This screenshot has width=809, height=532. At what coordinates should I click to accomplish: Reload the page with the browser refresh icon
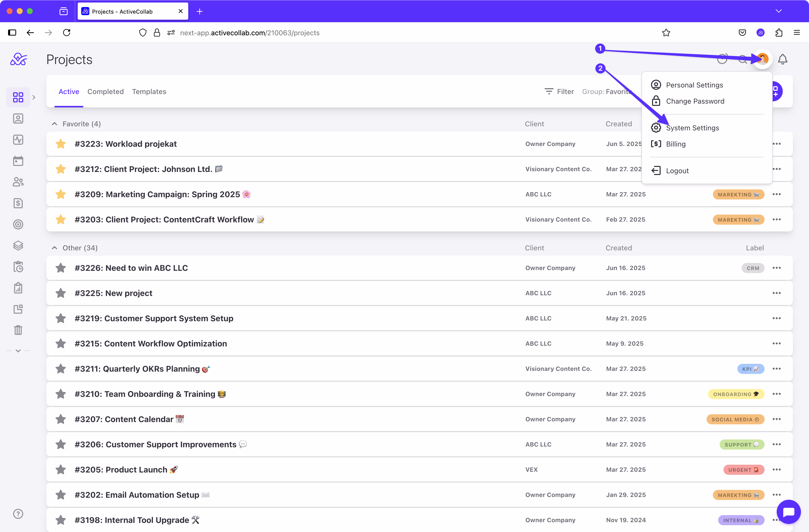(x=67, y=33)
